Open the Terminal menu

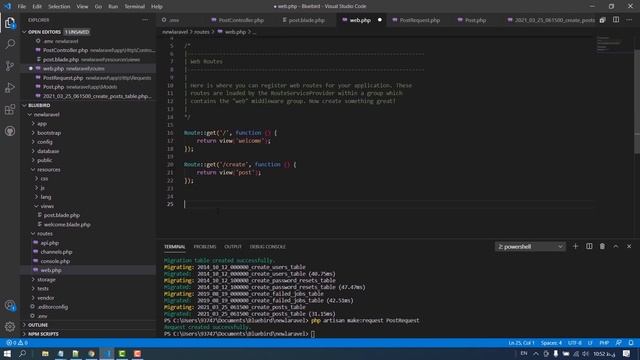(135, 7)
